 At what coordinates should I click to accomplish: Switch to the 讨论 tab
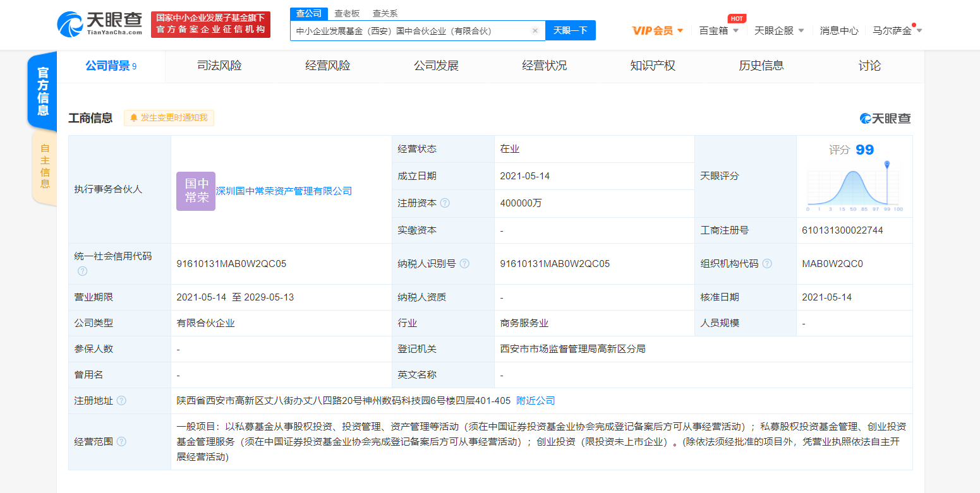[869, 66]
